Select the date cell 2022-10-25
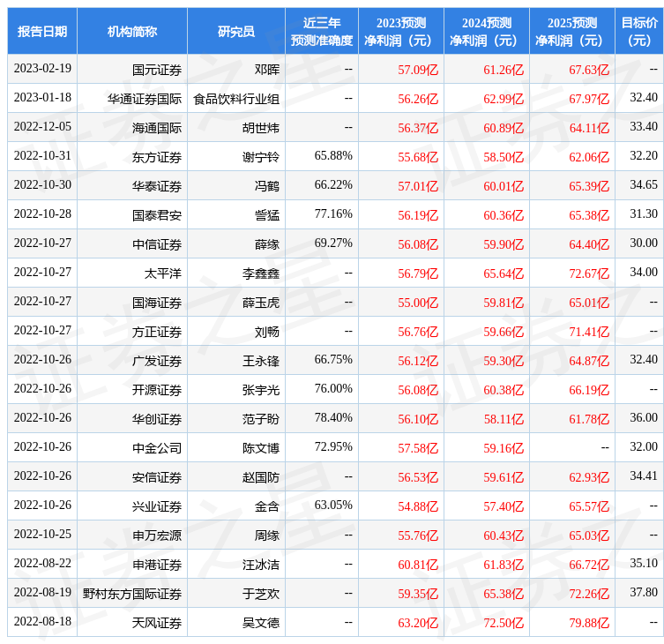The image size is (664, 644). (42, 535)
